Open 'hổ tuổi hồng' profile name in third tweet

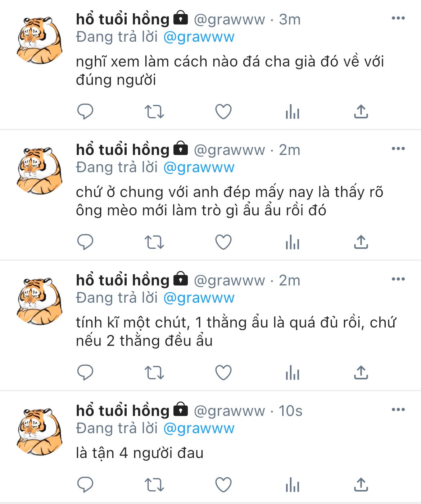coord(122,280)
